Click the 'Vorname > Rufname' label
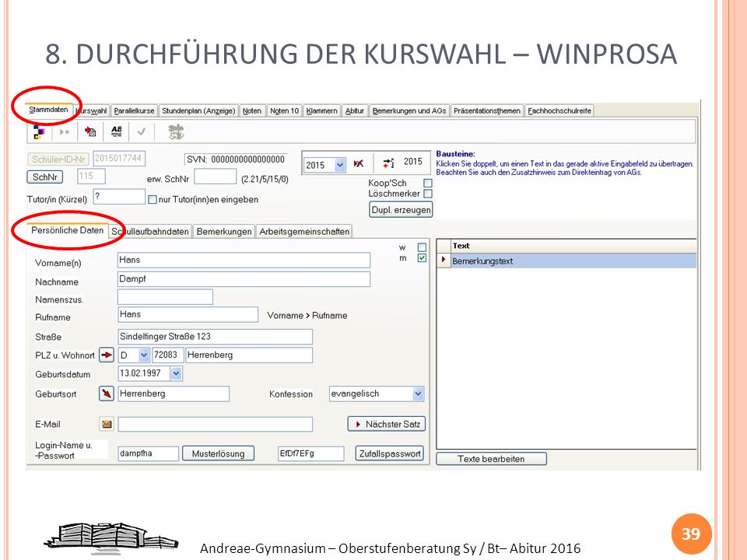Image resolution: width=747 pixels, height=560 pixels. click(307, 315)
